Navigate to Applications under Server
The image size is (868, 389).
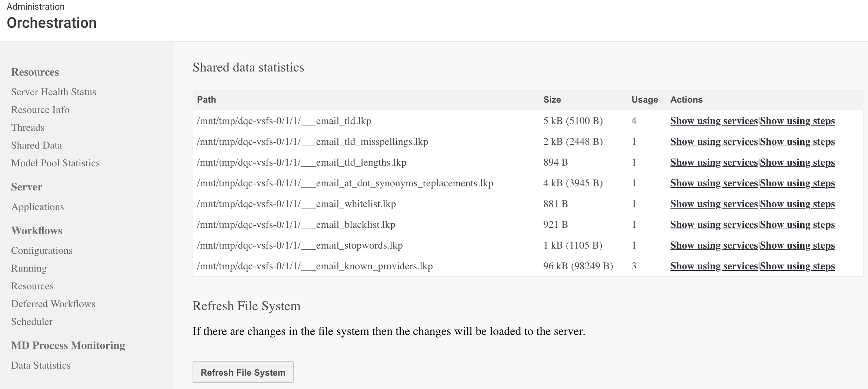[x=37, y=207]
